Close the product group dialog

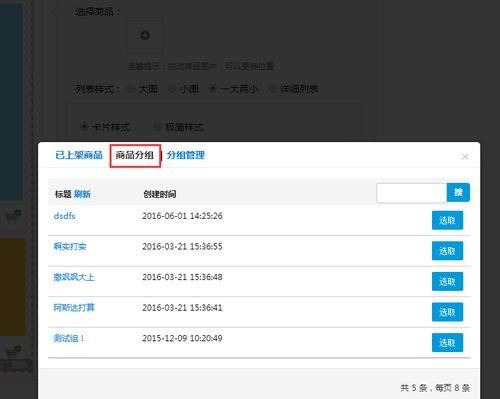click(x=465, y=157)
